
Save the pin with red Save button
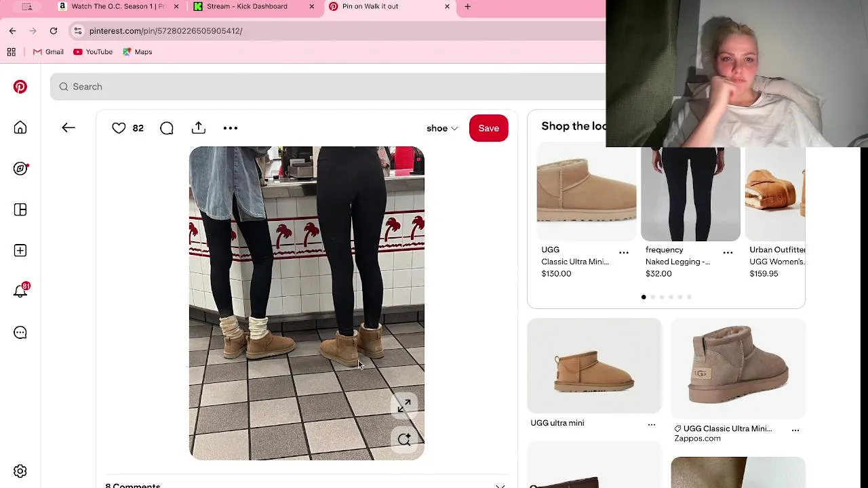pyautogui.click(x=488, y=128)
